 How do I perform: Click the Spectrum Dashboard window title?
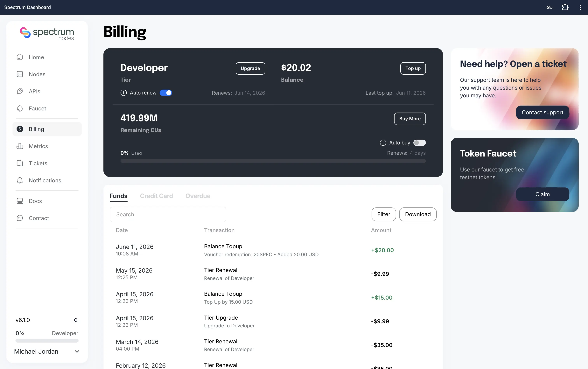28,7
